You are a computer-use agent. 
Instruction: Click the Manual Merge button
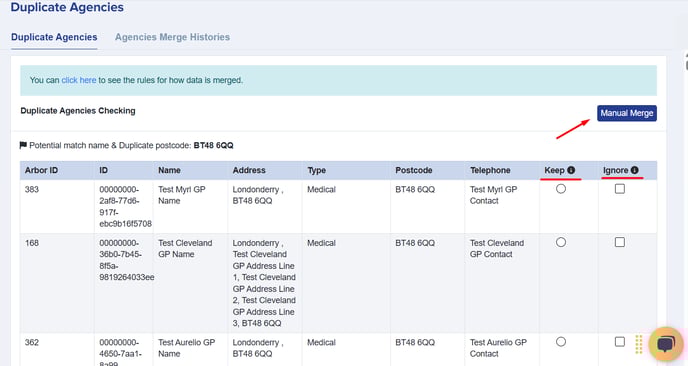coord(627,113)
